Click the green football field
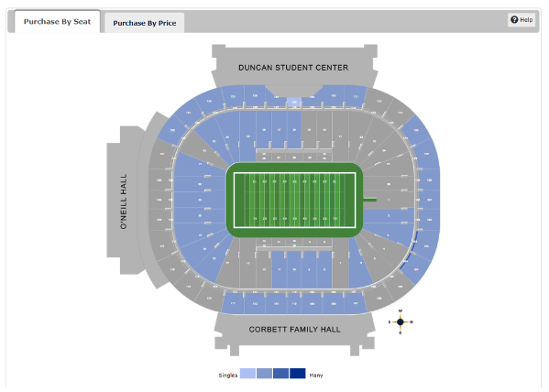The width and height of the screenshot is (549, 392). pos(294,201)
